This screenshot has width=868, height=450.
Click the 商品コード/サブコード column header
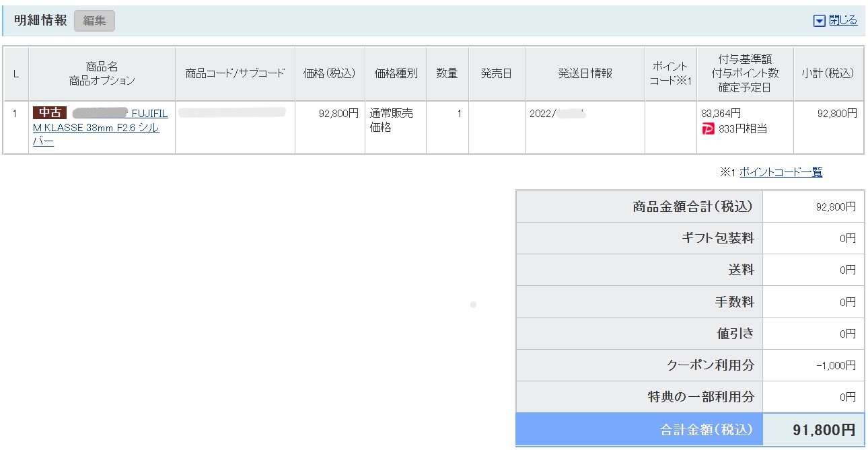(235, 73)
